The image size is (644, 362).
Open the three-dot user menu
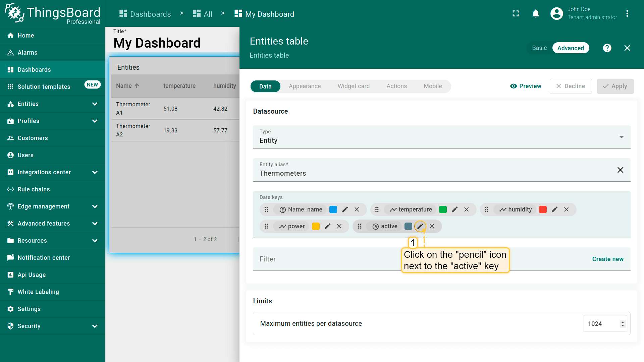point(627,14)
